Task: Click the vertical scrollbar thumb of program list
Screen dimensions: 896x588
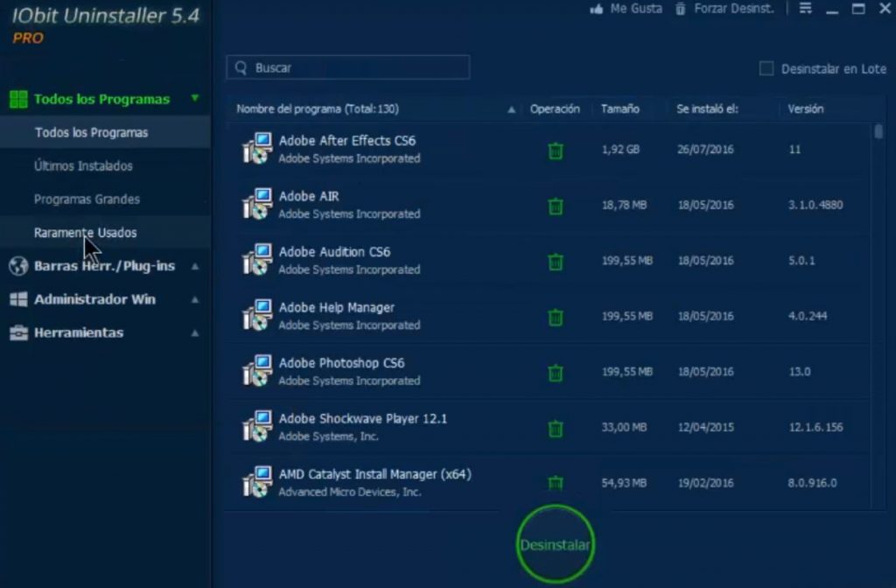Action: tap(878, 132)
